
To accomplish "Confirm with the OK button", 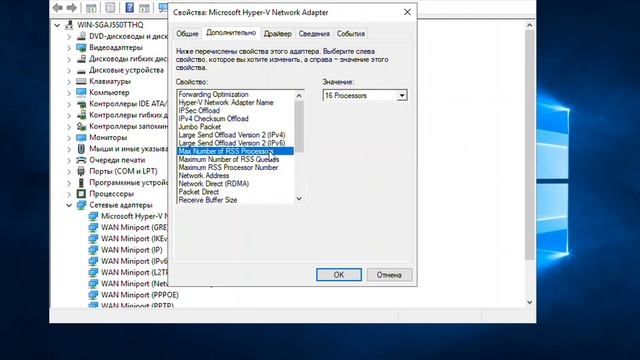I will point(339,275).
